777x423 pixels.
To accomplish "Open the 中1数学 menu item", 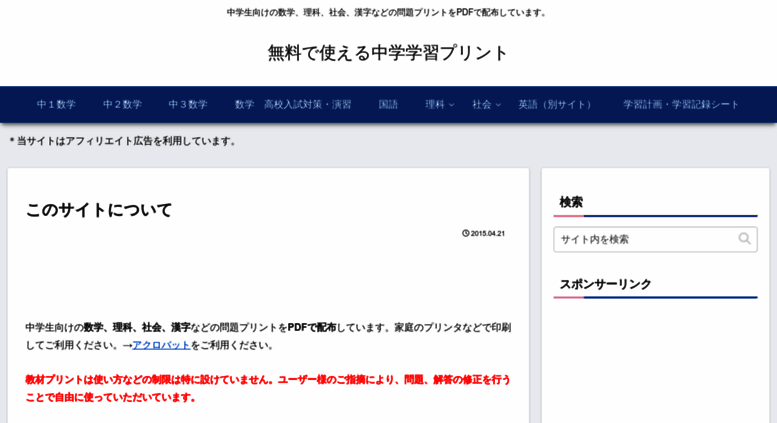I will coord(56,105).
